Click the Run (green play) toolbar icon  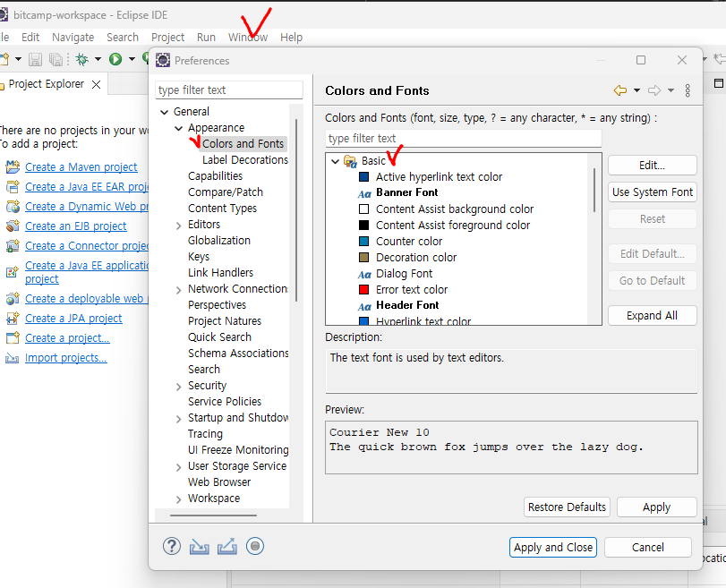[x=115, y=59]
